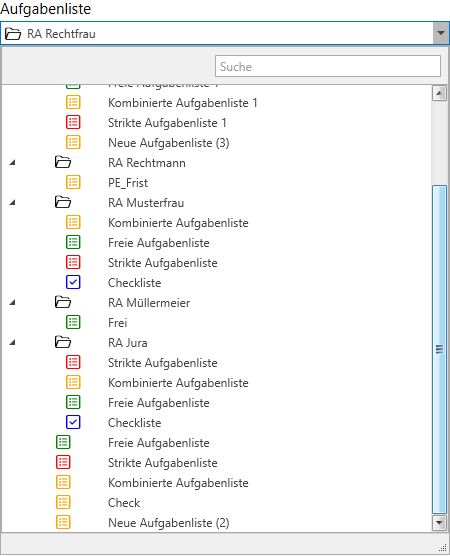450x556 pixels.
Task: Collapse the RA Rechtmann folder node
Action: 13,163
